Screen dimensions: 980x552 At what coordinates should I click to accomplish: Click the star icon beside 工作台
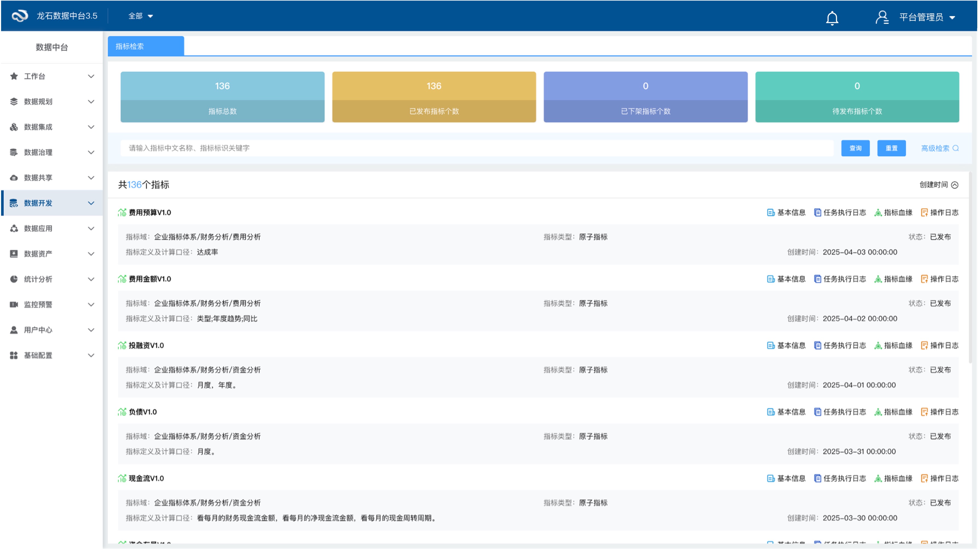tap(14, 76)
